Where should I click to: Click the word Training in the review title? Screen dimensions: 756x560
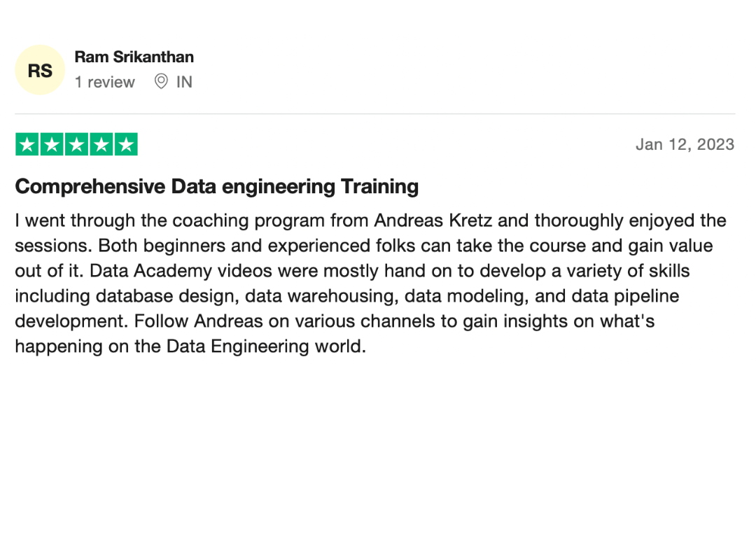pos(379,187)
